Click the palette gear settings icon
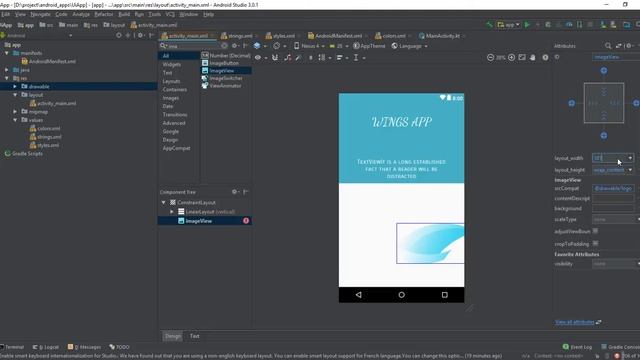The image size is (640, 360). (235, 46)
